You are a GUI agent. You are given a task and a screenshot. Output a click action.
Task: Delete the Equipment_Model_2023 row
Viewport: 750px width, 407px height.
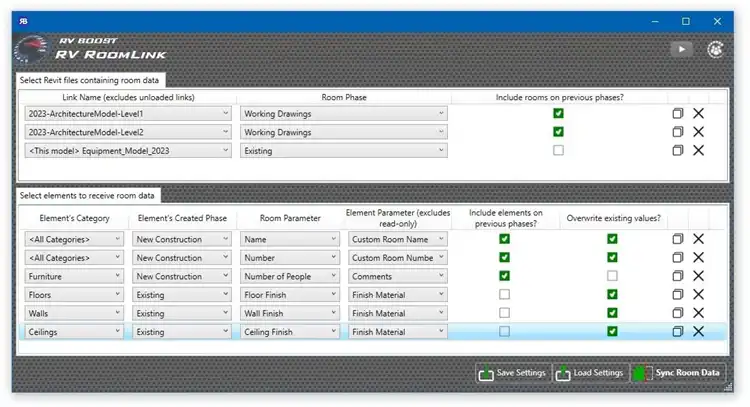click(x=698, y=150)
